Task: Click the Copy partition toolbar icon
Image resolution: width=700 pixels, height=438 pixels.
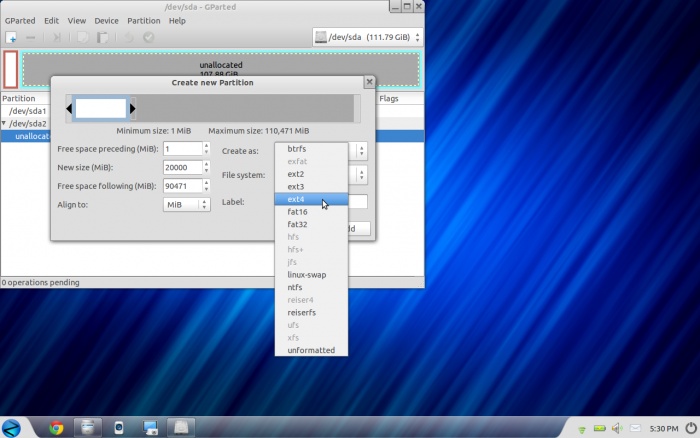Action: 83,38
